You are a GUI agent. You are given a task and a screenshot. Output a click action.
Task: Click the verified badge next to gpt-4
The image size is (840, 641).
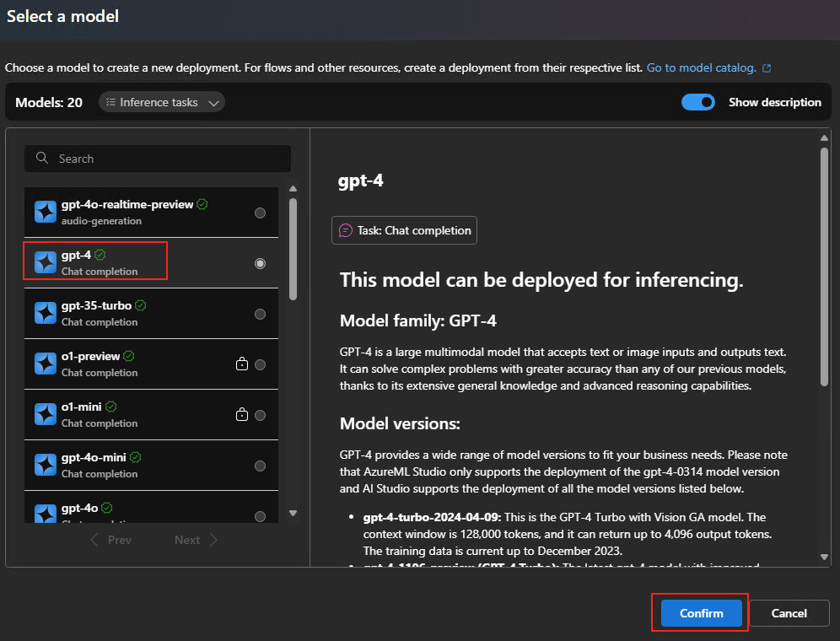pyautogui.click(x=100, y=255)
